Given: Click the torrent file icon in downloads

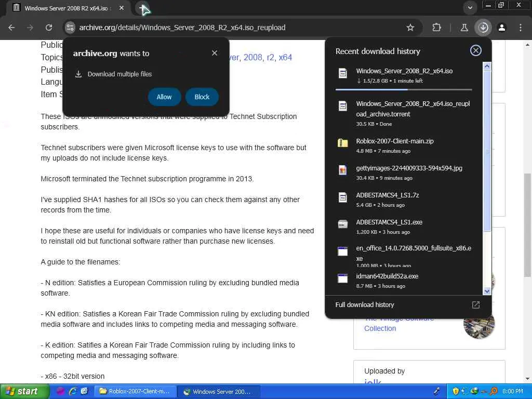Looking at the screenshot, I should pos(343,106).
